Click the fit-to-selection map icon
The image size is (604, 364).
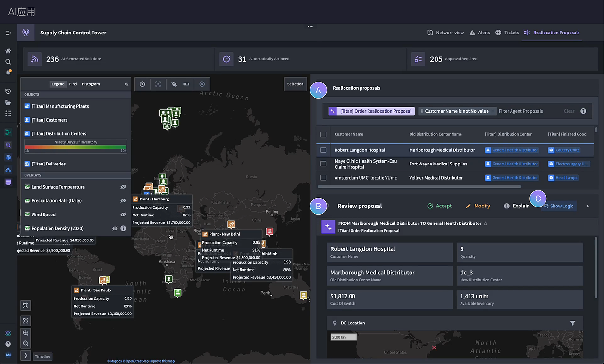click(26, 321)
